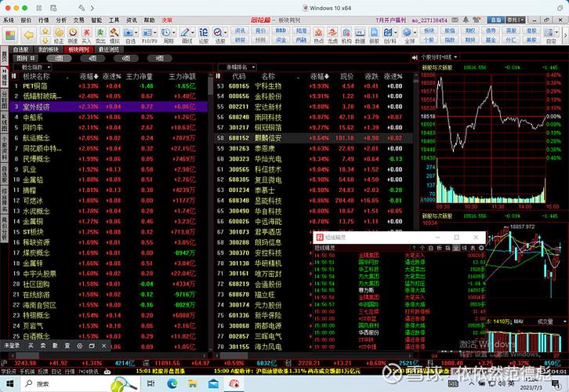
Task: Click the 买入 buy icon
Action: pyautogui.click(x=87, y=35)
